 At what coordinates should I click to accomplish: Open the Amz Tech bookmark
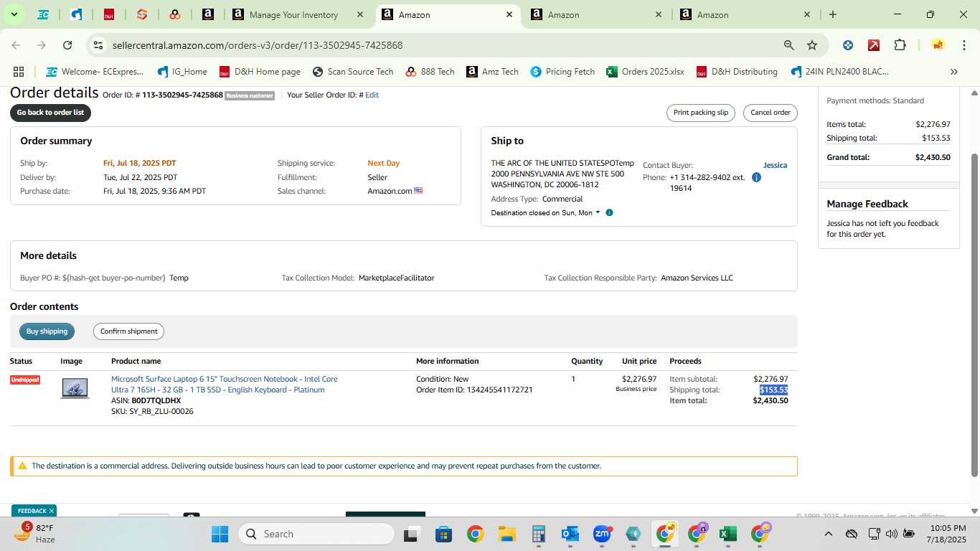pyautogui.click(x=492, y=72)
